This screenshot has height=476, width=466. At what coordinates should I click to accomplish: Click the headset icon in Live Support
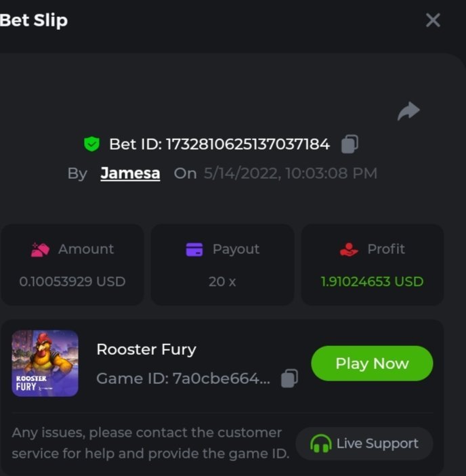(x=320, y=443)
